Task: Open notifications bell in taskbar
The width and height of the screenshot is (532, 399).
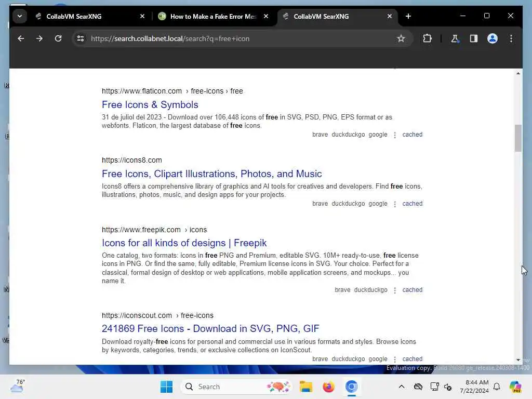Action: [497, 387]
